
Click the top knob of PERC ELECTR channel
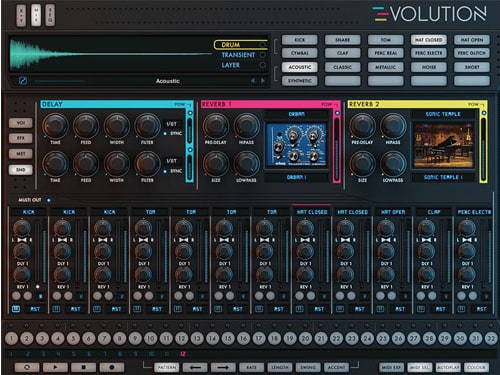coord(467,228)
